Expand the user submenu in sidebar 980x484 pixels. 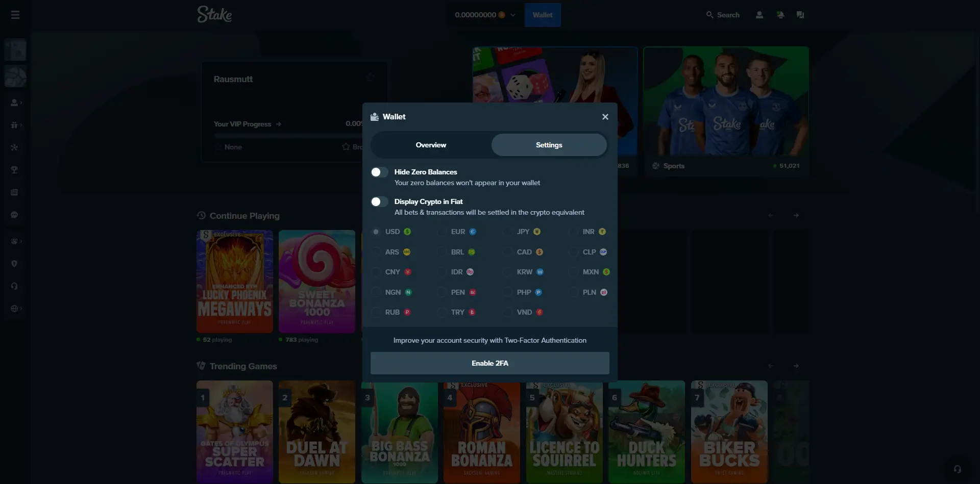click(x=21, y=103)
